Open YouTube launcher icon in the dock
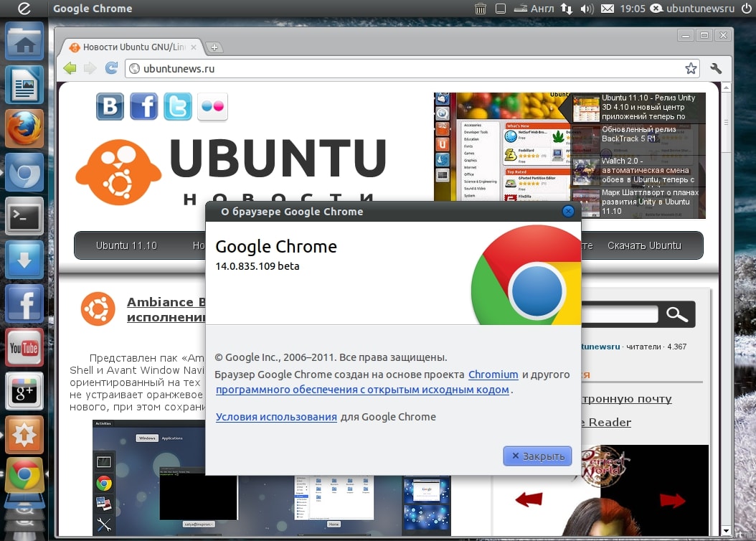This screenshot has width=756, height=541. (x=24, y=347)
